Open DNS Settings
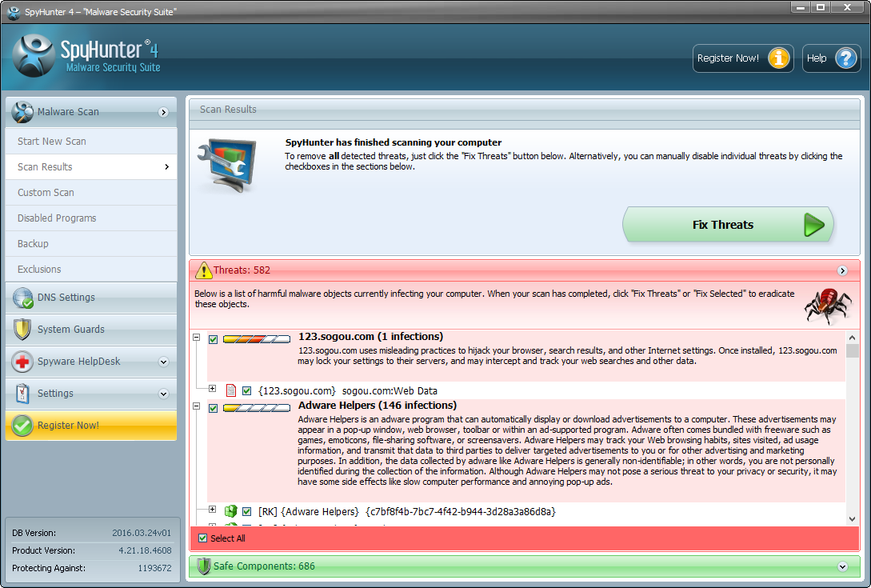This screenshot has width=871, height=588. coord(91,298)
